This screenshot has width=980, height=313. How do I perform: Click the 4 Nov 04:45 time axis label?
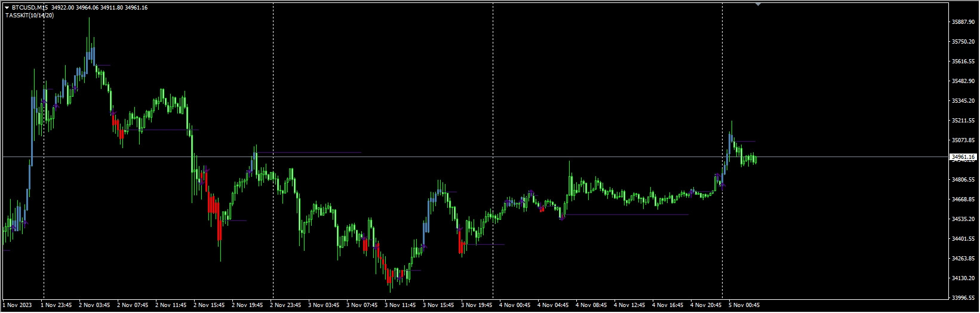[x=554, y=305]
